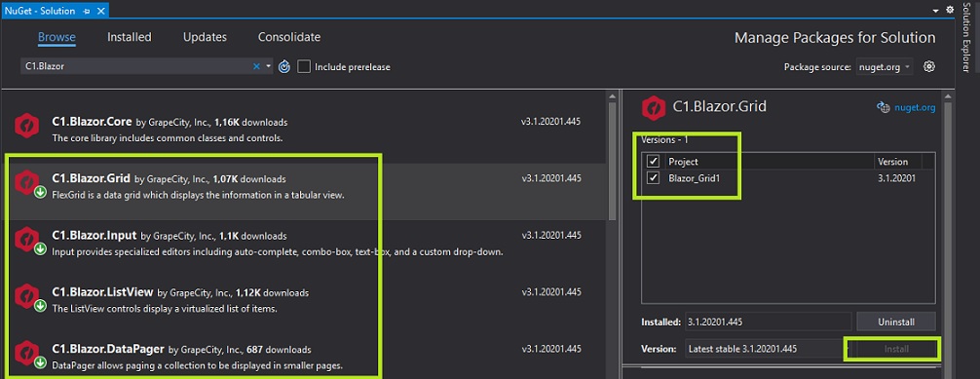Click the refresh icon next to search box
Image resolution: width=980 pixels, height=379 pixels.
click(284, 66)
